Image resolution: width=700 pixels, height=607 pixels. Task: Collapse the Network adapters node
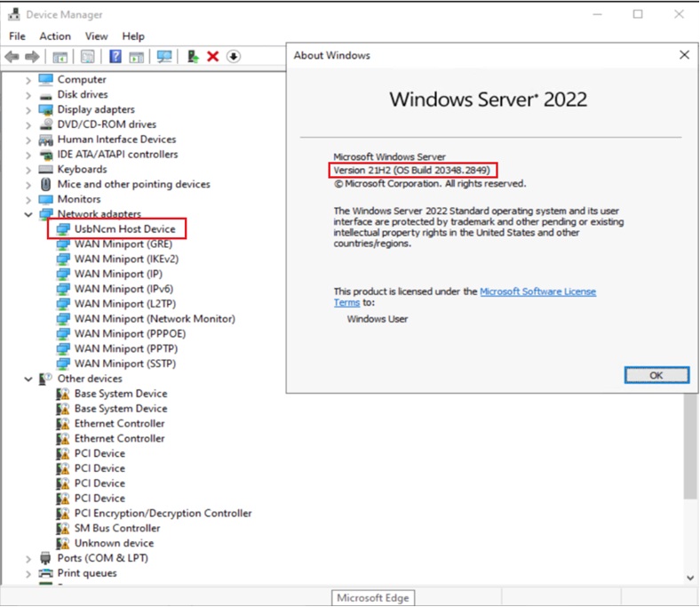pyautogui.click(x=28, y=215)
